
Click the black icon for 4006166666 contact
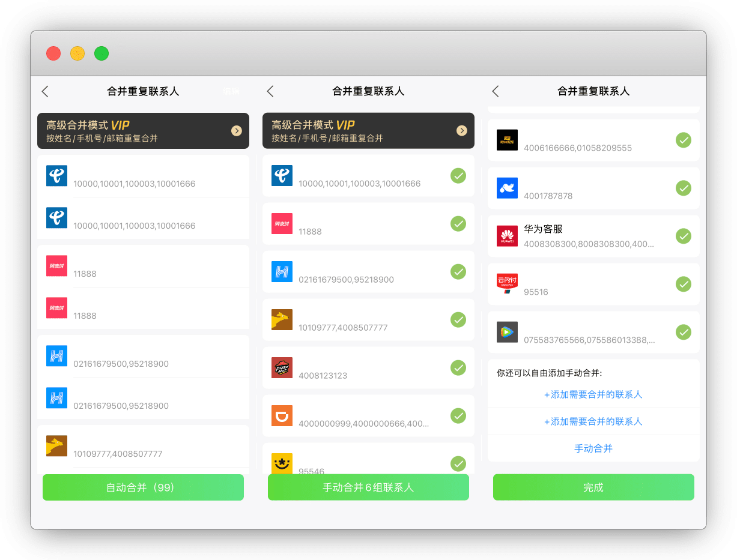click(507, 140)
